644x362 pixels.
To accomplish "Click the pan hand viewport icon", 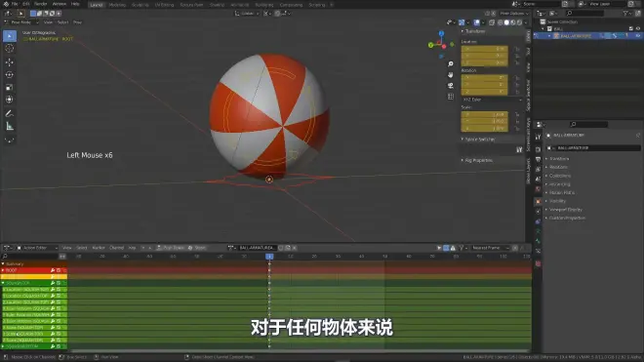I will tap(451, 75).
